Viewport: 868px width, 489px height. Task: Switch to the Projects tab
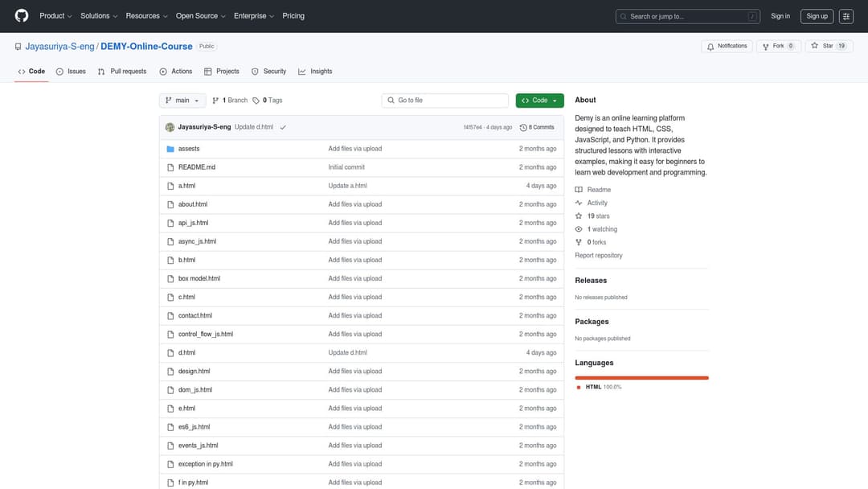(x=222, y=72)
